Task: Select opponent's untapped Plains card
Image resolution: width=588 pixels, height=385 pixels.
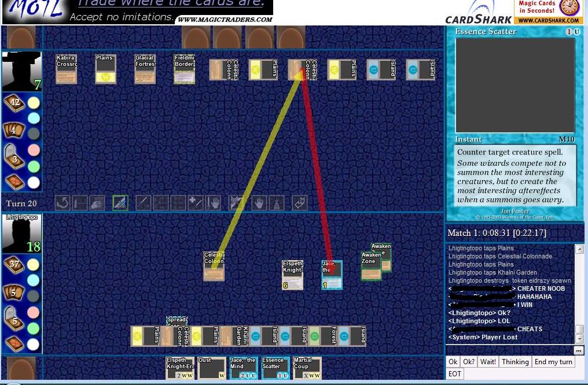Action: 105,69
